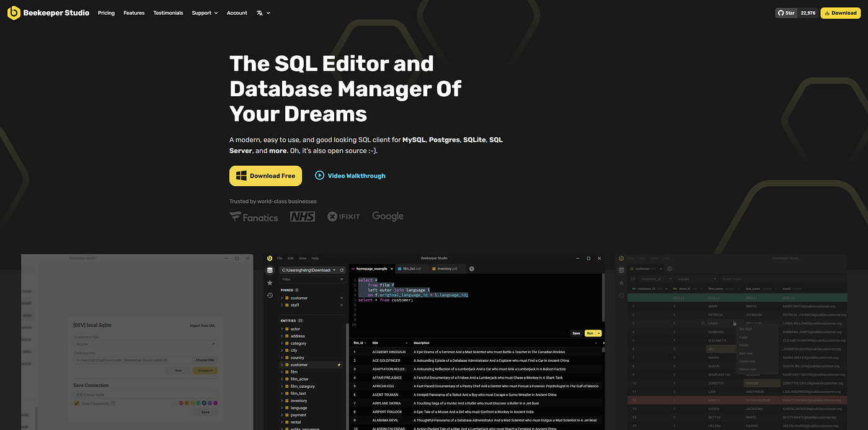Unpin the pinned customer table
This screenshot has width=868, height=430.
tap(341, 298)
